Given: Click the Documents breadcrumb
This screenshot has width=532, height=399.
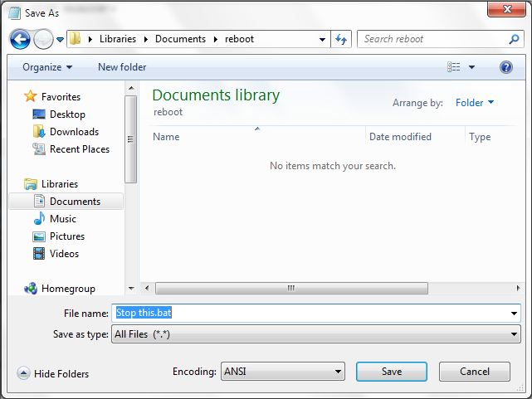Looking at the screenshot, I should point(180,39).
